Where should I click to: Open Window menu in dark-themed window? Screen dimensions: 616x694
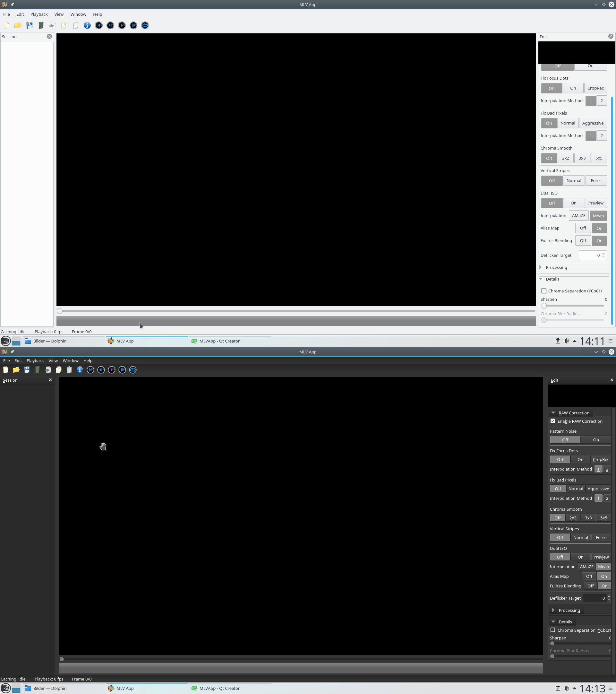click(70, 360)
